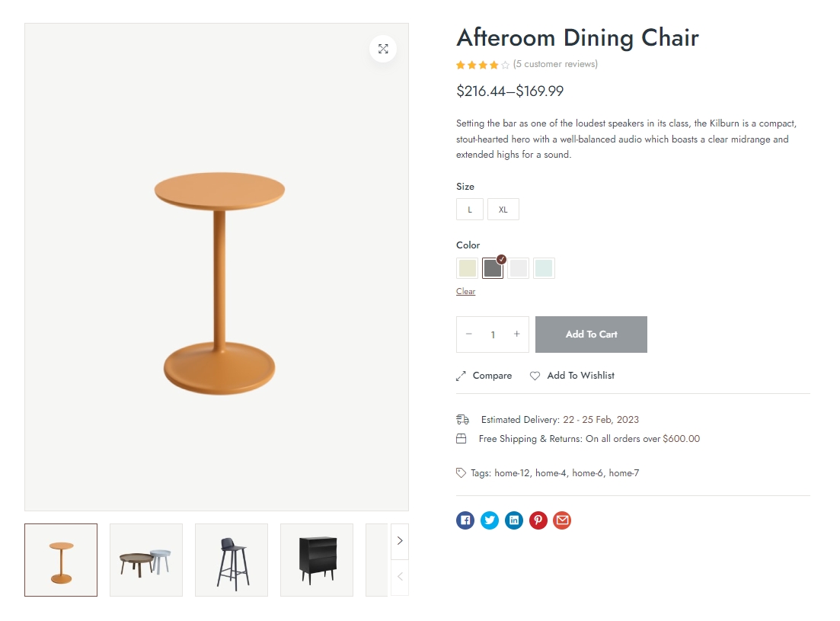The image size is (840, 621).
Task: Pick the beige color swatch
Action: tap(467, 268)
